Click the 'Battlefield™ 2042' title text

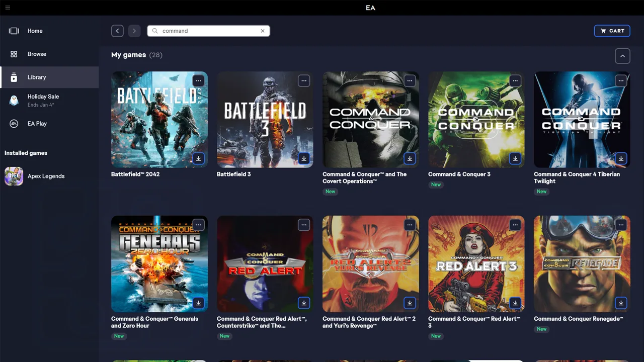click(135, 174)
